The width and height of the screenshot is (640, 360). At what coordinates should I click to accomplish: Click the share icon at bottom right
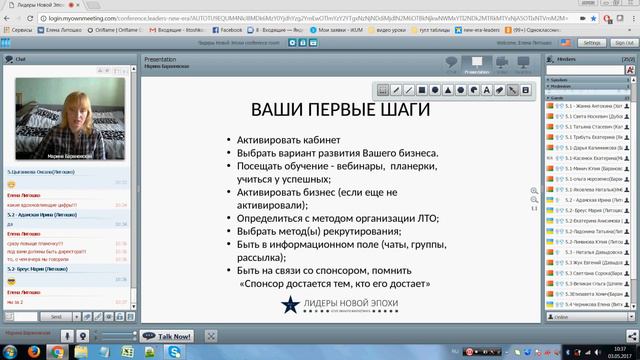[632, 336]
